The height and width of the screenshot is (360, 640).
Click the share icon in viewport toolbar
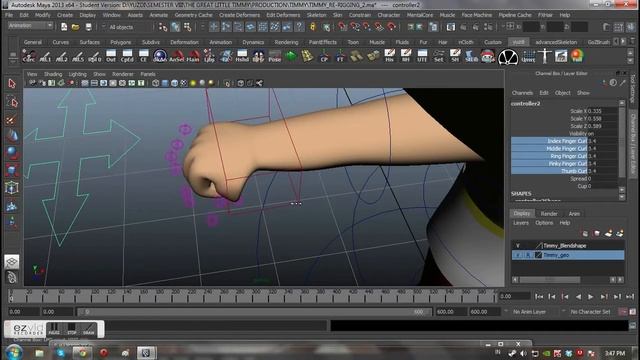coord(259,83)
